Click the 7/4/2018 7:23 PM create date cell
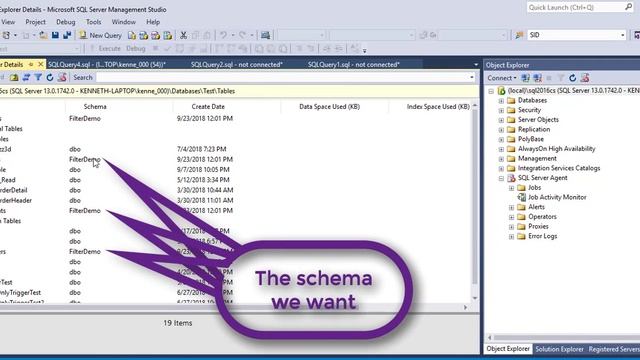 click(201, 149)
